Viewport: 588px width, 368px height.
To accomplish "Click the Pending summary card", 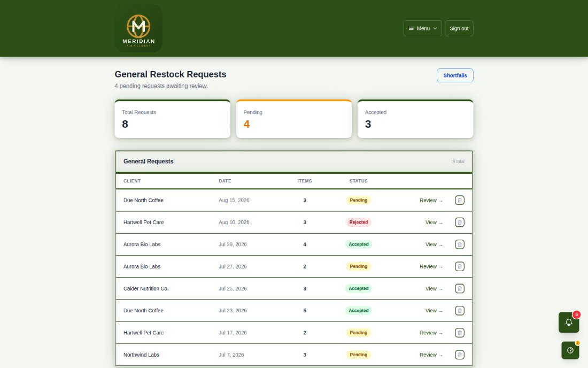I will pyautogui.click(x=294, y=119).
